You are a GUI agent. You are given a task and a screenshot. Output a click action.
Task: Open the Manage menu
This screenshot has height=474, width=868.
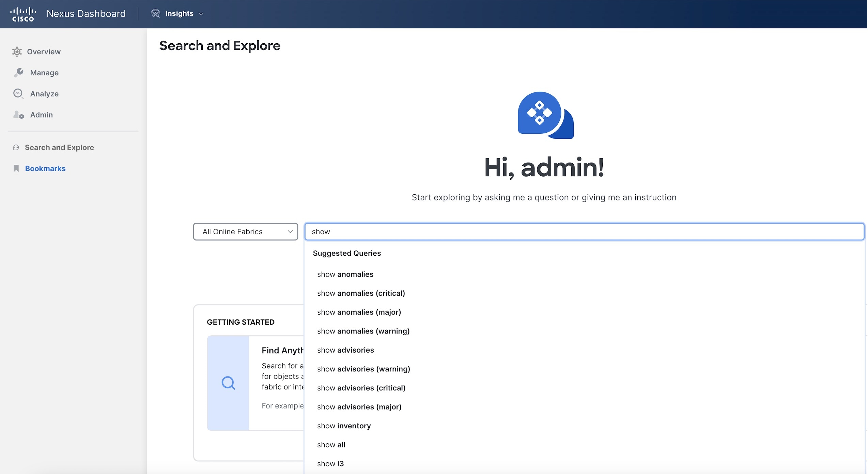click(44, 73)
